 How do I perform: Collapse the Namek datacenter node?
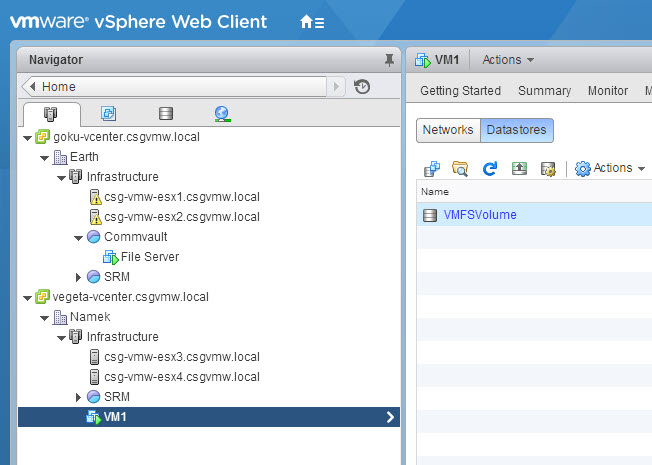[45, 318]
